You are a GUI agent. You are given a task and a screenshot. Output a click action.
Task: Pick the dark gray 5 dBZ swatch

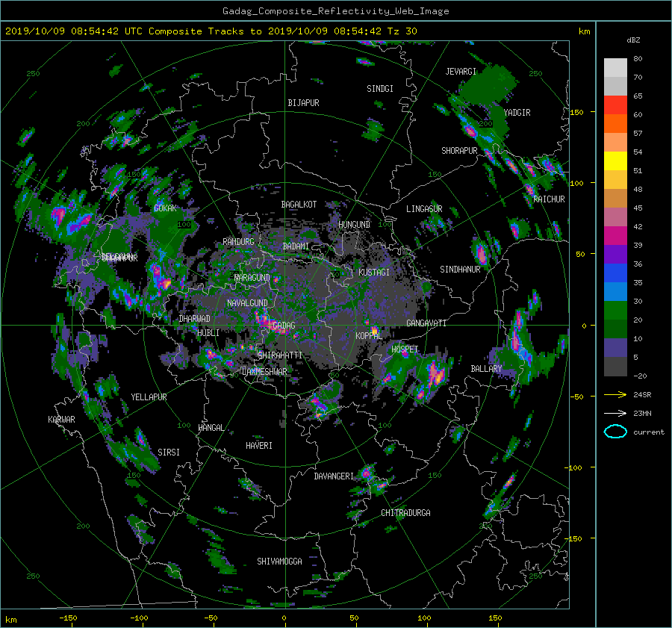coord(615,367)
